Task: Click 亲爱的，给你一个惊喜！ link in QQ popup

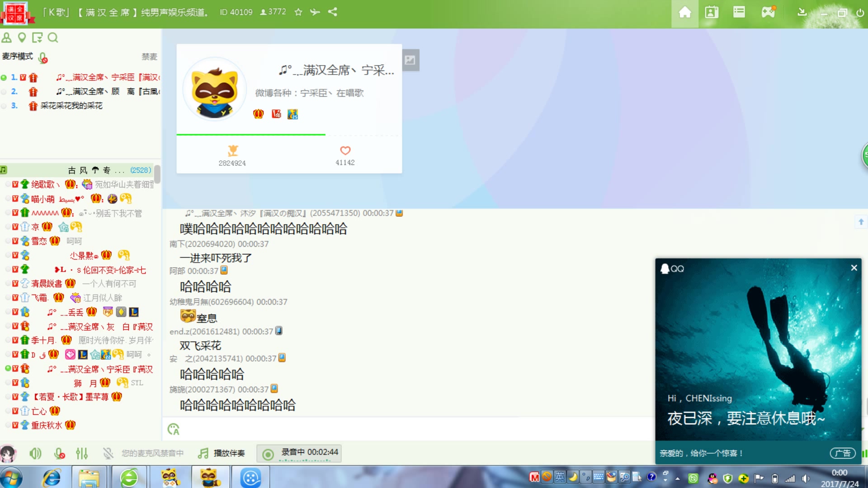Action: 701,453
